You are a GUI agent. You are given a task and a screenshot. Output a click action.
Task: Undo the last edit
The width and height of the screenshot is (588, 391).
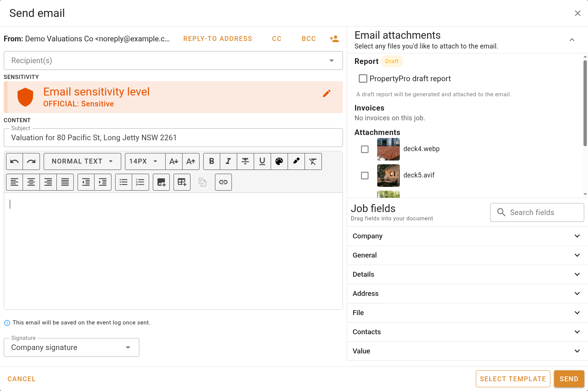click(14, 161)
